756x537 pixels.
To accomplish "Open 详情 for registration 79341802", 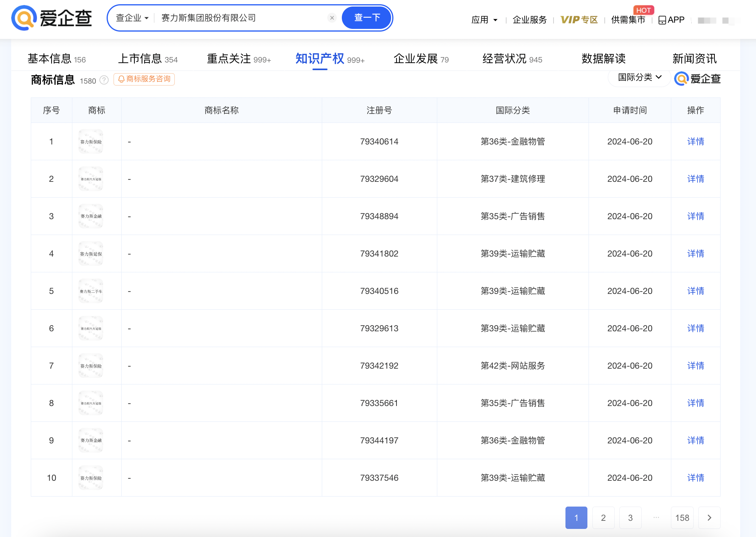I will (696, 253).
